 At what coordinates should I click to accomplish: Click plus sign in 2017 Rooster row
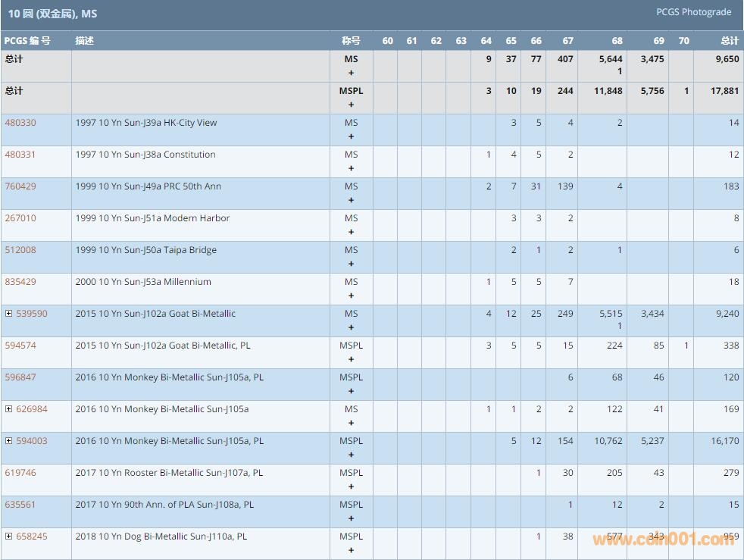click(x=351, y=487)
